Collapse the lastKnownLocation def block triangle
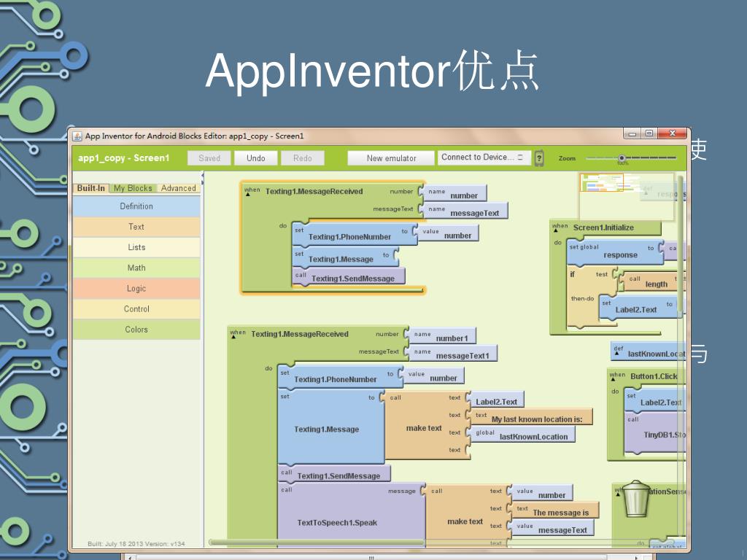This screenshot has height=560, width=747. [x=617, y=353]
